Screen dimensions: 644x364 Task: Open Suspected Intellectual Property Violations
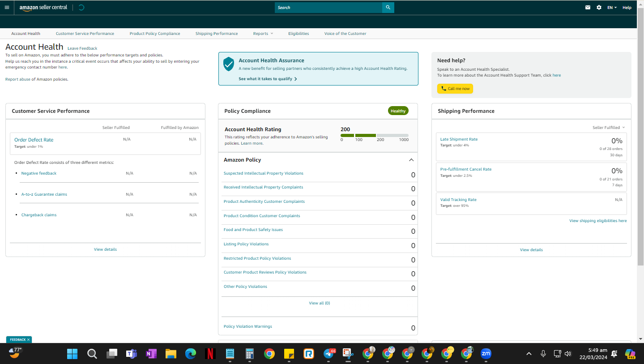click(264, 173)
